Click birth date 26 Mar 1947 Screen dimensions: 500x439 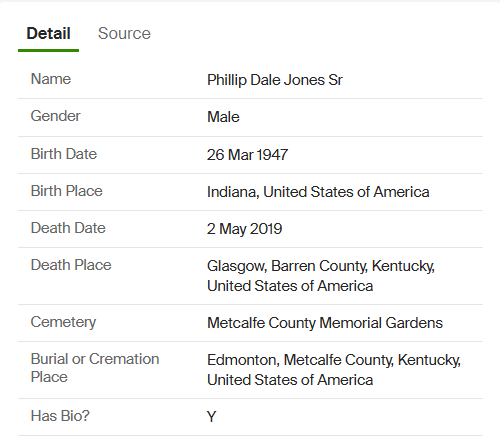pos(247,155)
